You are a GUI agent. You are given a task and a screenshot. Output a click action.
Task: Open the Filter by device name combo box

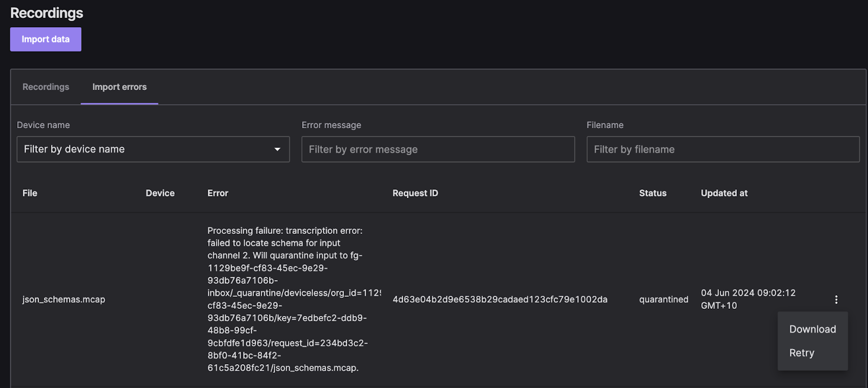(146, 149)
